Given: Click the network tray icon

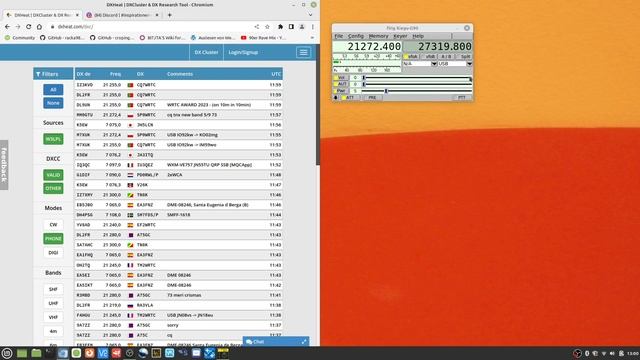Looking at the screenshot, I should pos(604,353).
